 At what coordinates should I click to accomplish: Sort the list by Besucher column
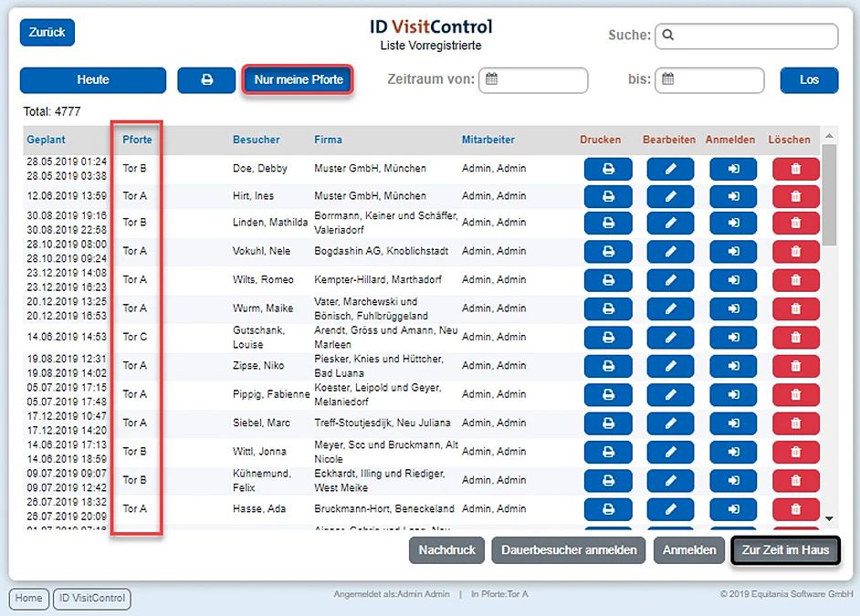pyautogui.click(x=256, y=140)
